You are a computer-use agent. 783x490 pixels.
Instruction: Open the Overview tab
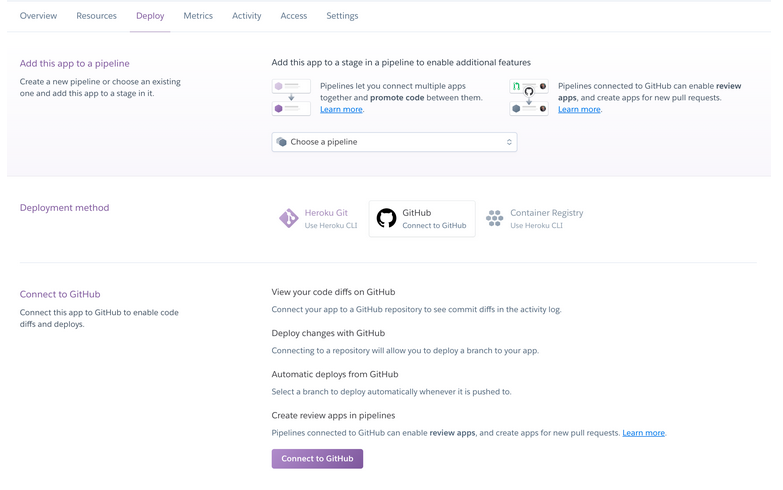[x=38, y=16]
